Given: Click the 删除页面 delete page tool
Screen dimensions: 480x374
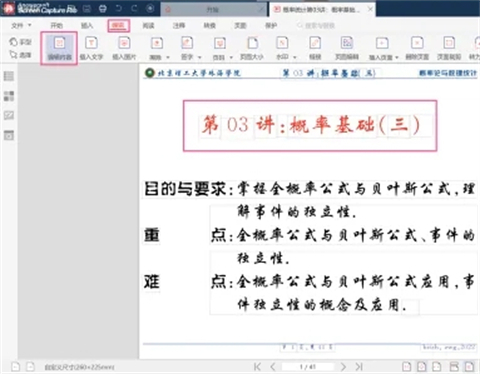Looking at the screenshot, I should coord(417,48).
